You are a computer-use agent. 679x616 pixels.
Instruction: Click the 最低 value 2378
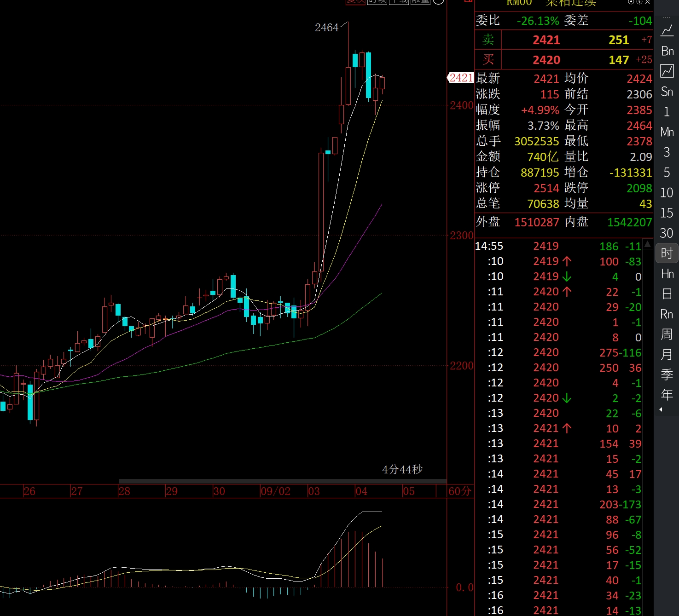[x=639, y=141]
